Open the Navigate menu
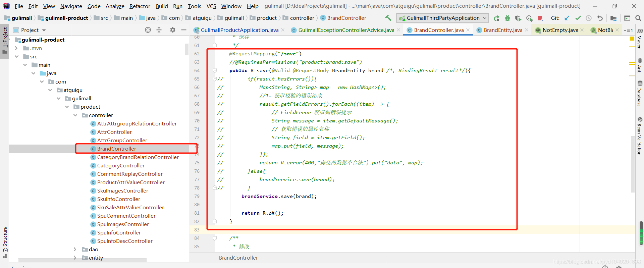The height and width of the screenshot is (268, 644). click(x=71, y=6)
